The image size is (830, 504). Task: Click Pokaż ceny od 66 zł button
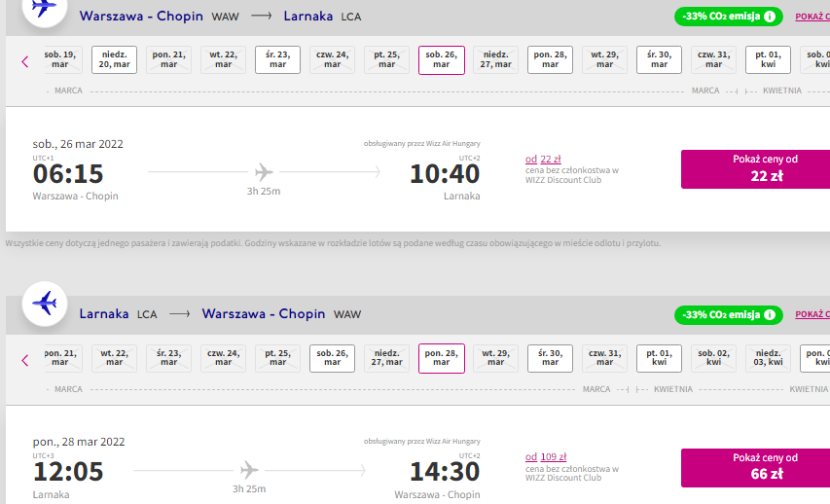pos(755,468)
